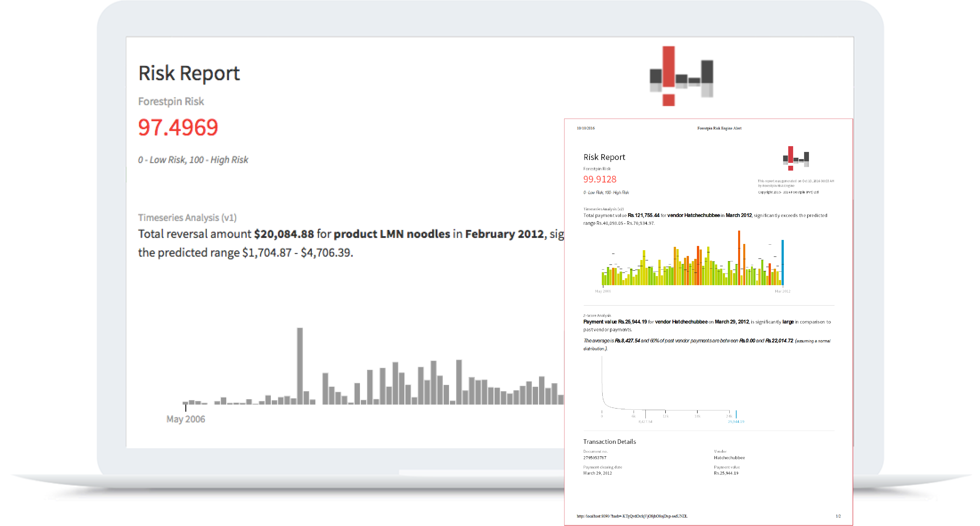
Task: Click the large Forestpin logo on laptop screen
Action: (x=681, y=76)
